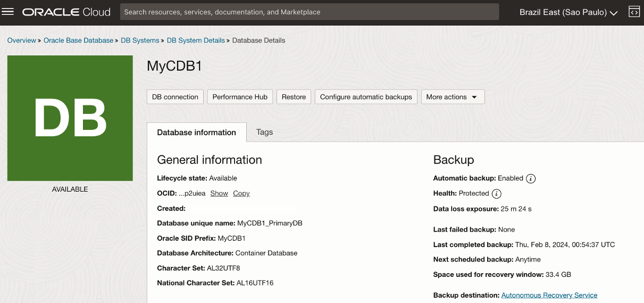The height and width of the screenshot is (303, 644).
Task: Open the hamburger navigation menu
Action: point(8,12)
